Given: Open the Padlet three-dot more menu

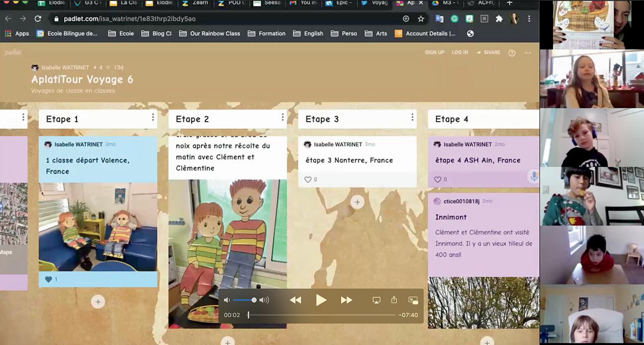Looking at the screenshot, I should click(528, 53).
